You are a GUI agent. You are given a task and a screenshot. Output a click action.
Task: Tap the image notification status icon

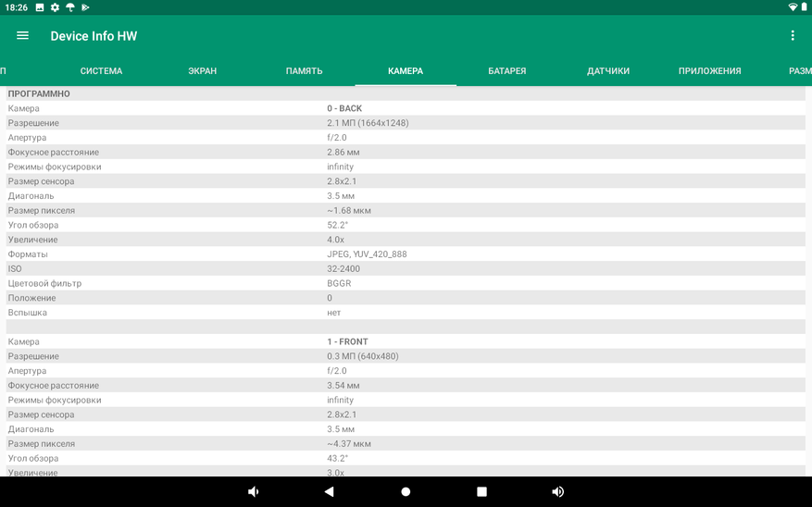pos(40,7)
